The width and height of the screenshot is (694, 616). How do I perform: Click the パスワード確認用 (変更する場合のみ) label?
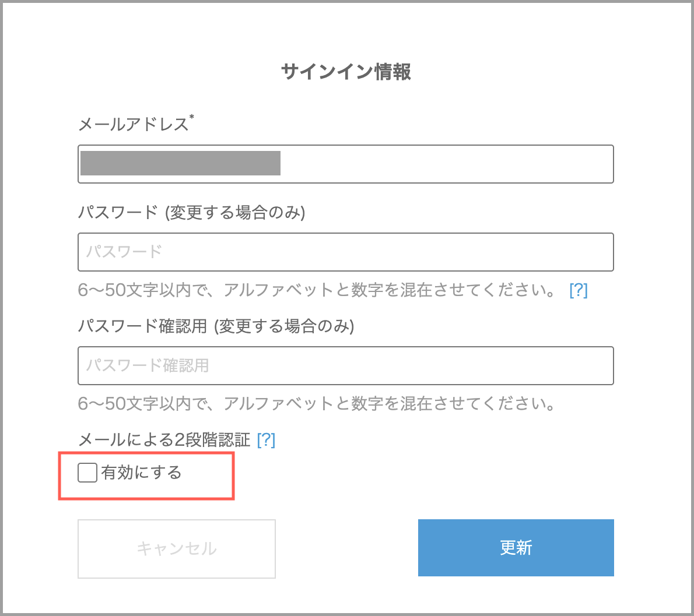216,326
